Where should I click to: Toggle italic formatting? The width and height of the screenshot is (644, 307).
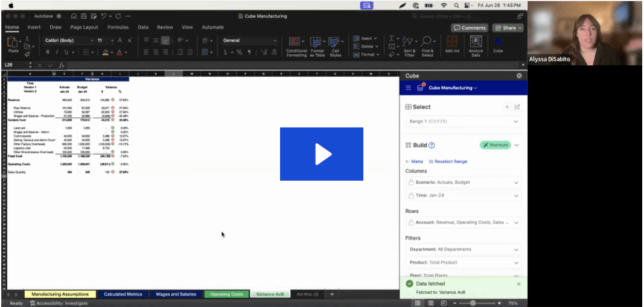point(57,53)
